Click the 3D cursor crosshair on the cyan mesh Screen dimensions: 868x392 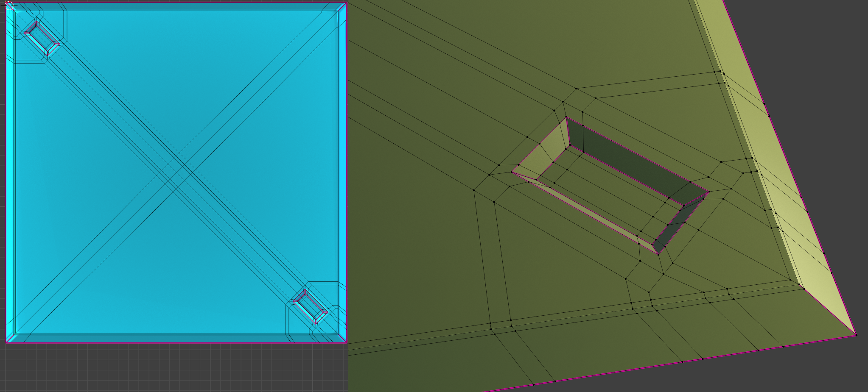pyautogui.click(x=9, y=5)
